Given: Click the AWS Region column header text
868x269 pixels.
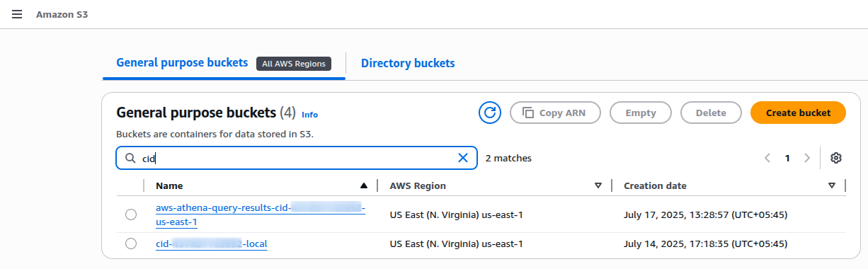Looking at the screenshot, I should (418, 185).
